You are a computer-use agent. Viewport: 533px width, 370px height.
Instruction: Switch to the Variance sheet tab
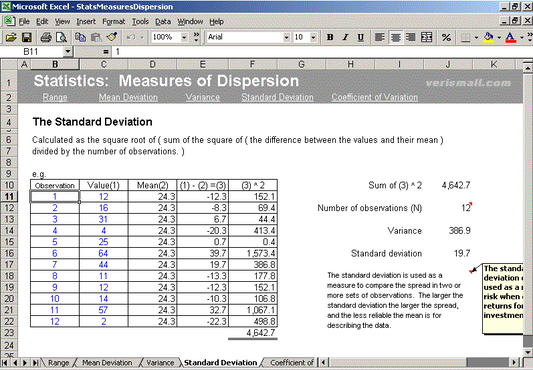point(160,363)
